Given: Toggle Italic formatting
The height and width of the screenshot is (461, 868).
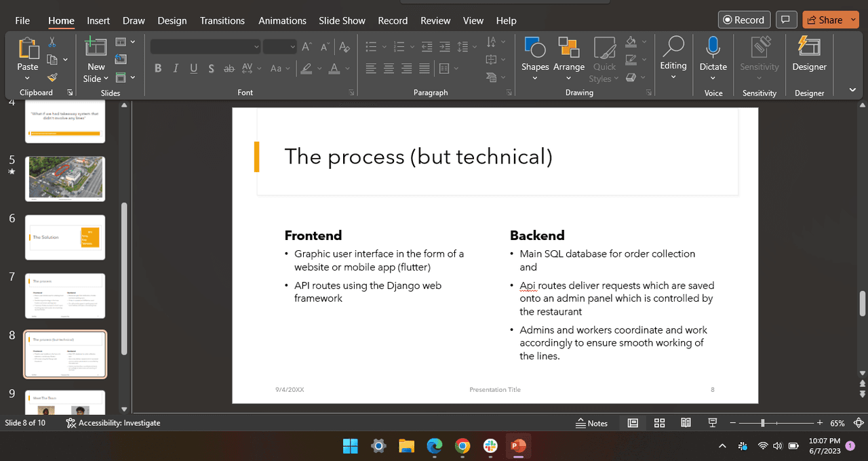Looking at the screenshot, I should [176, 68].
